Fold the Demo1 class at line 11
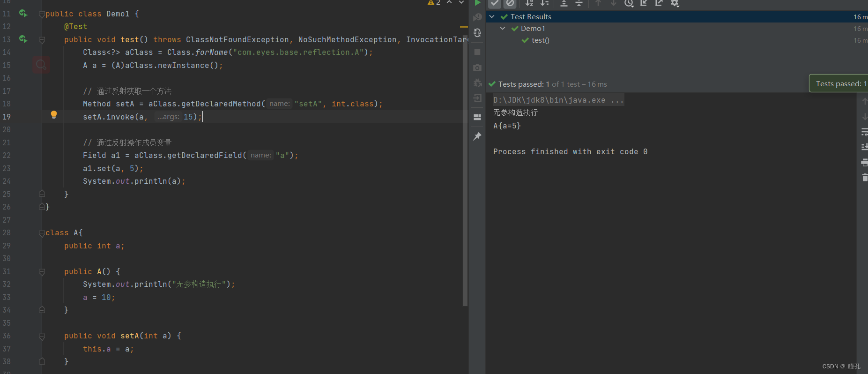The image size is (868, 374). click(42, 15)
